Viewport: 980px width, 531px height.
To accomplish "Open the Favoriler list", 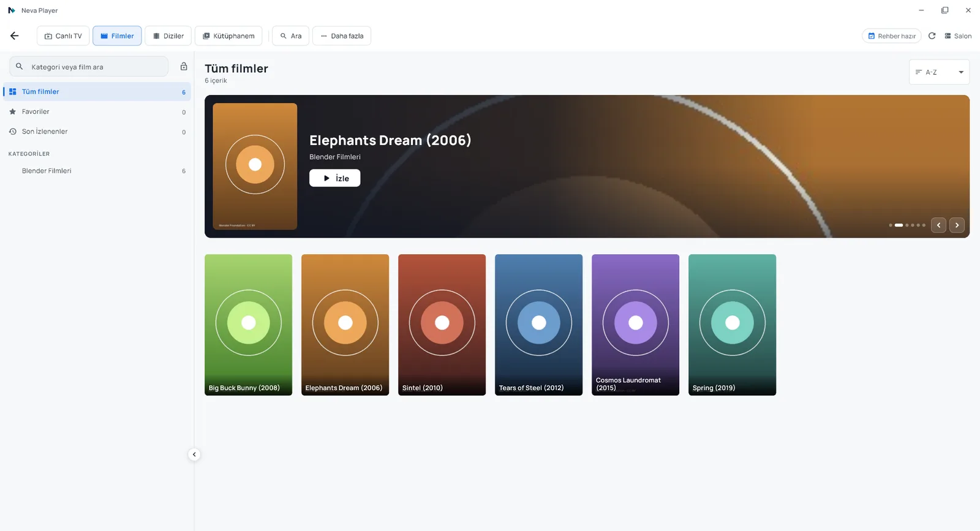I will coord(97,111).
